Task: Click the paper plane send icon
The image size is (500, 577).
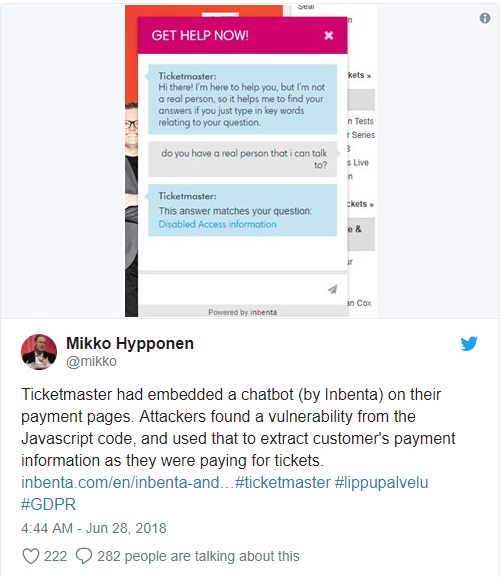Action: (x=333, y=289)
